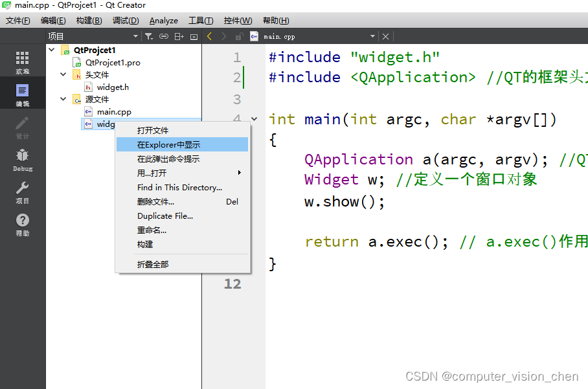Choose 重命名... from the context menu

pos(182,230)
